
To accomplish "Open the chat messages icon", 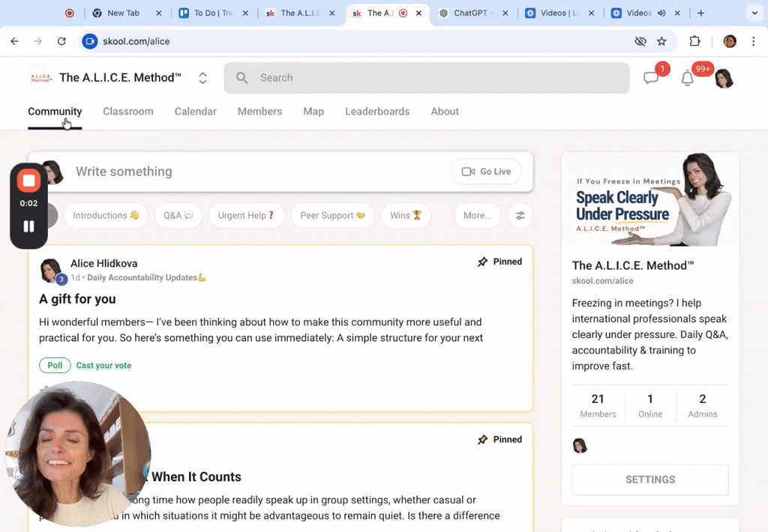I will [x=651, y=77].
